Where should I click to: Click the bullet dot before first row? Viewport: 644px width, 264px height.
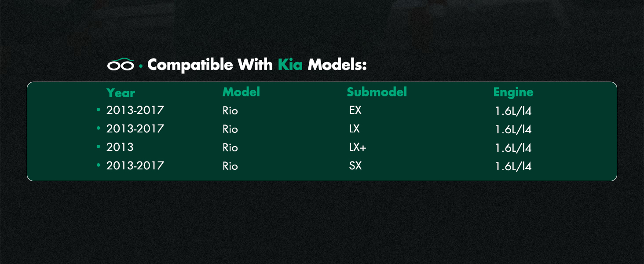pos(99,110)
